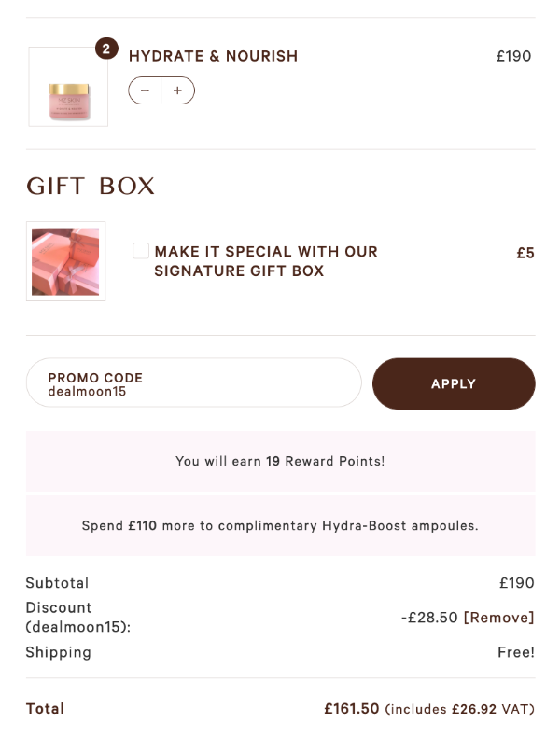The width and height of the screenshot is (560, 737).
Task: Decrease Hydrate & Nourish quantity with minus
Action: coord(145,90)
